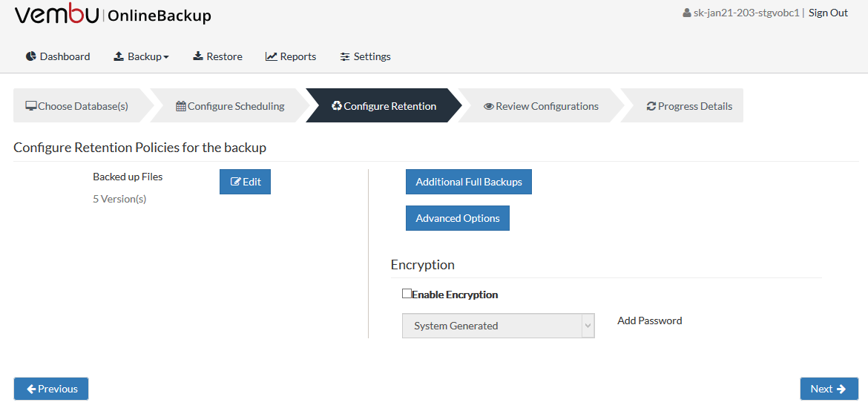Click the Settings sliders icon
The width and height of the screenshot is (868, 411).
[x=345, y=56]
